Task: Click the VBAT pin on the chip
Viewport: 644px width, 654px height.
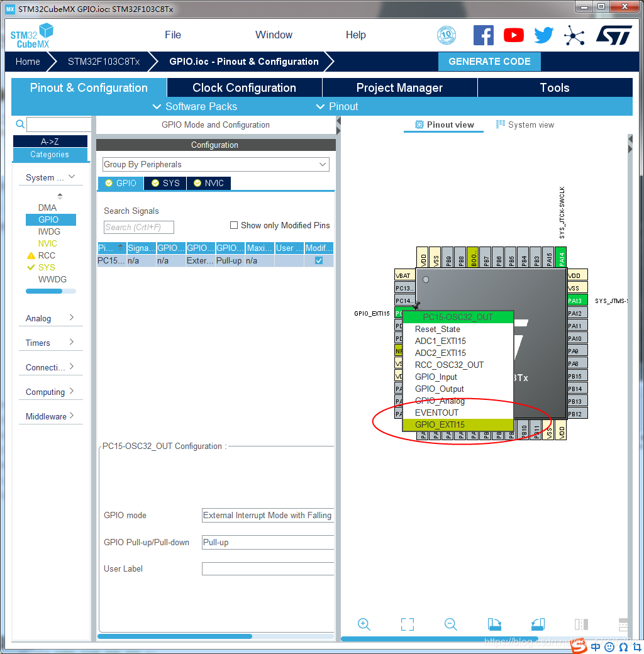Action: 404,275
